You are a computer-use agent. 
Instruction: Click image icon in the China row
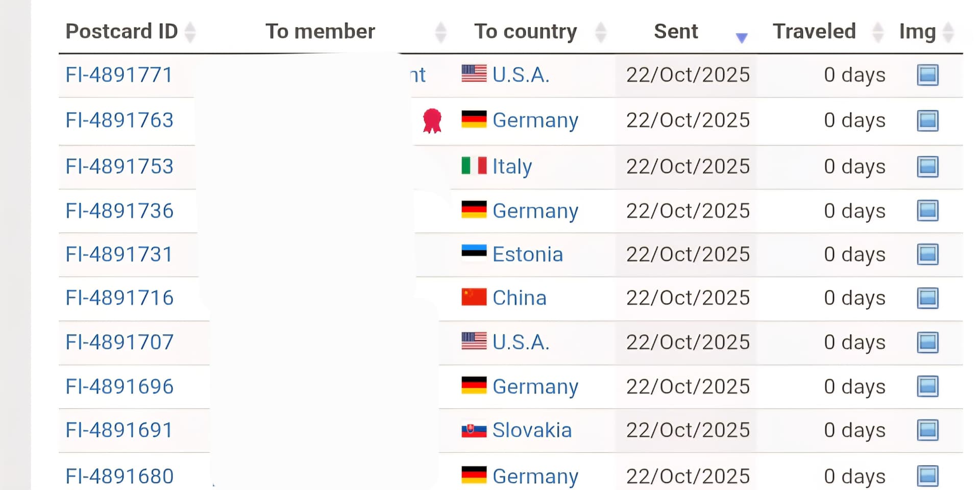tap(927, 299)
